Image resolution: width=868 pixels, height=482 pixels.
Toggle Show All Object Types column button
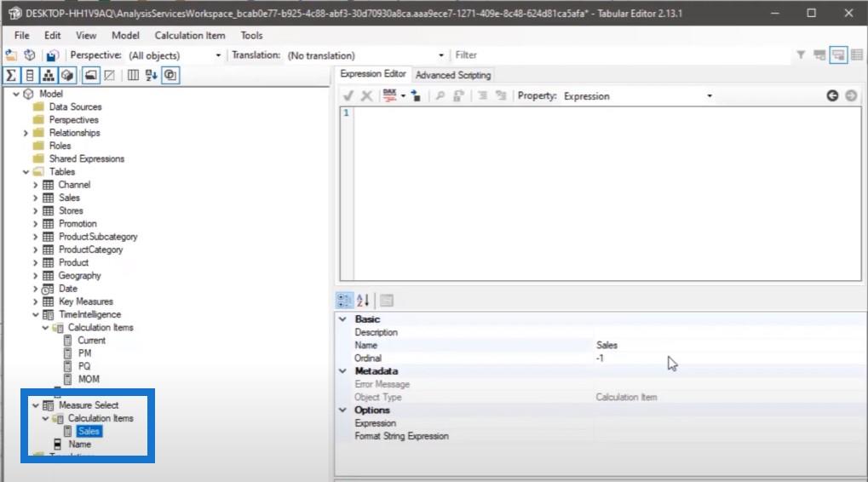(133, 75)
